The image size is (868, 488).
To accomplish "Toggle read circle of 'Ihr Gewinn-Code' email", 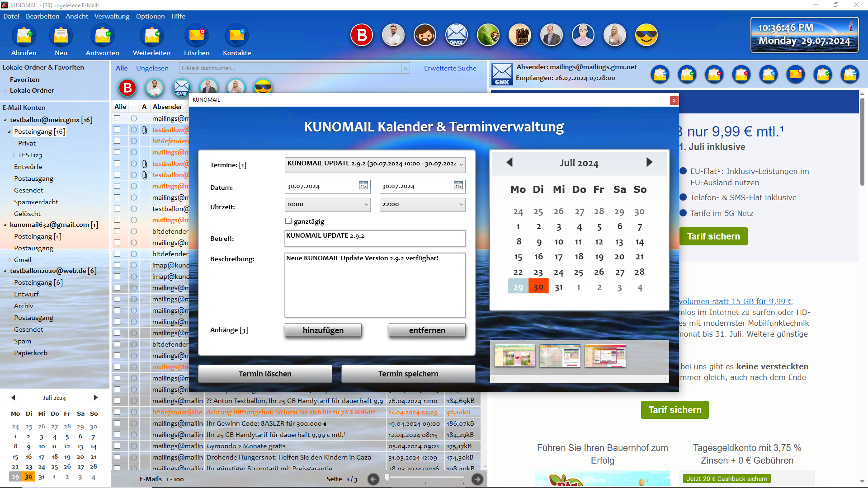I will click(x=134, y=423).
